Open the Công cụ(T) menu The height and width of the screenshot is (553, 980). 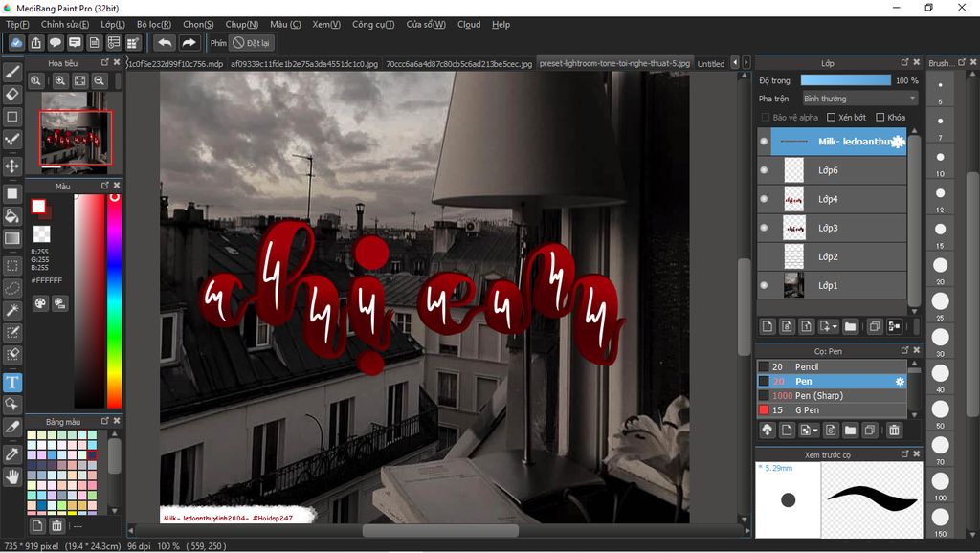373,24
